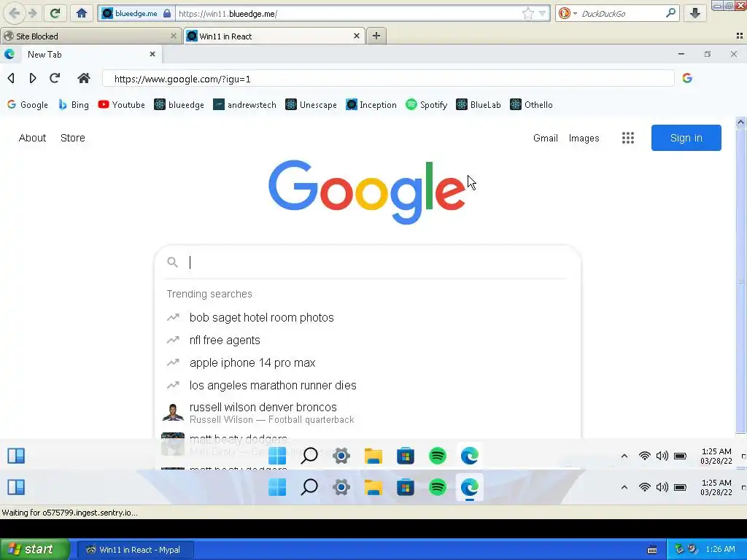Viewport: 747px width, 560px height.
Task: Open Microsoft Store taskbar icon
Action: [x=406, y=487]
